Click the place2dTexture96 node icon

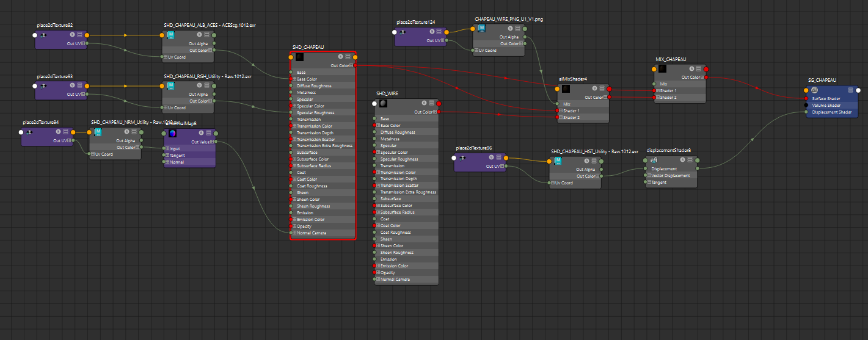tap(463, 158)
